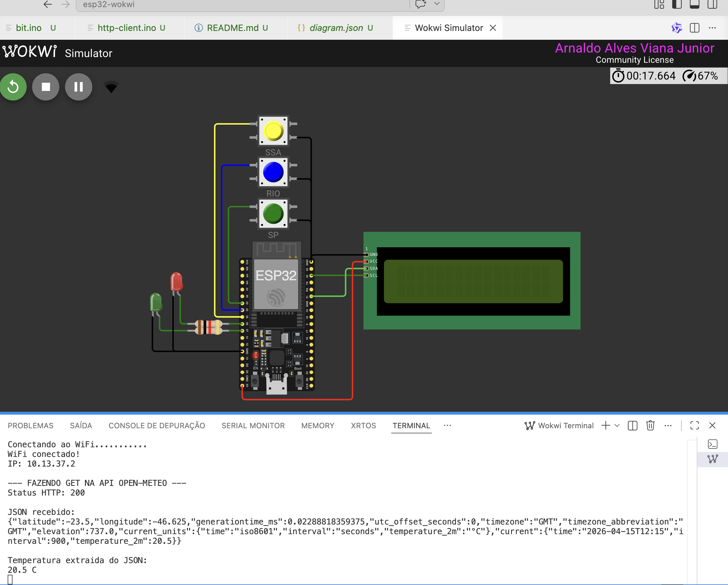The width and height of the screenshot is (728, 585).
Task: Open the command center chevron dropdown
Action: coord(437,4)
